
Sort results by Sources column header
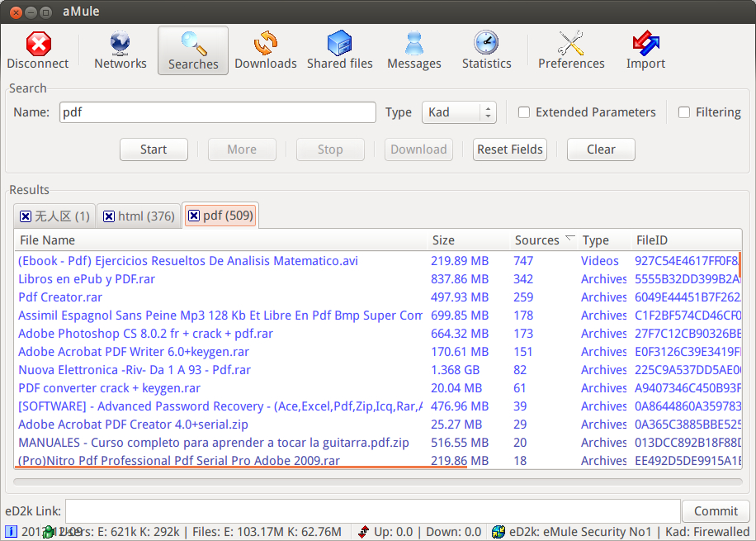tap(543, 240)
